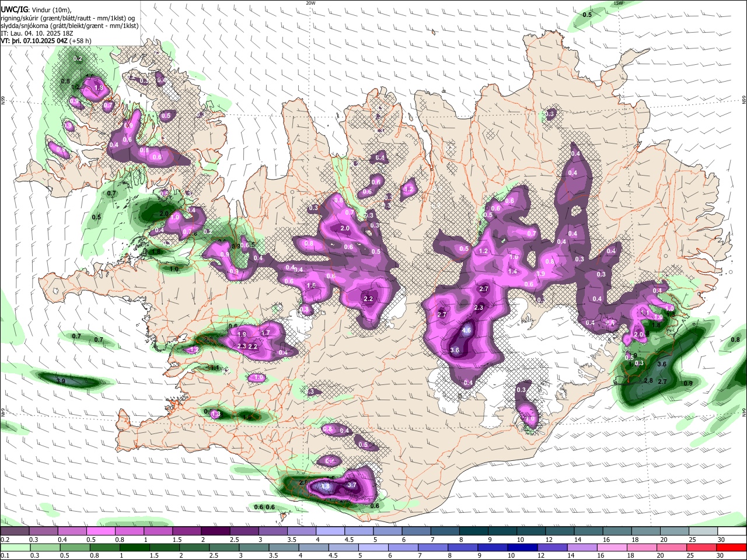Click the darkest purple swatch above 2 on the snow scale

tap(215, 531)
